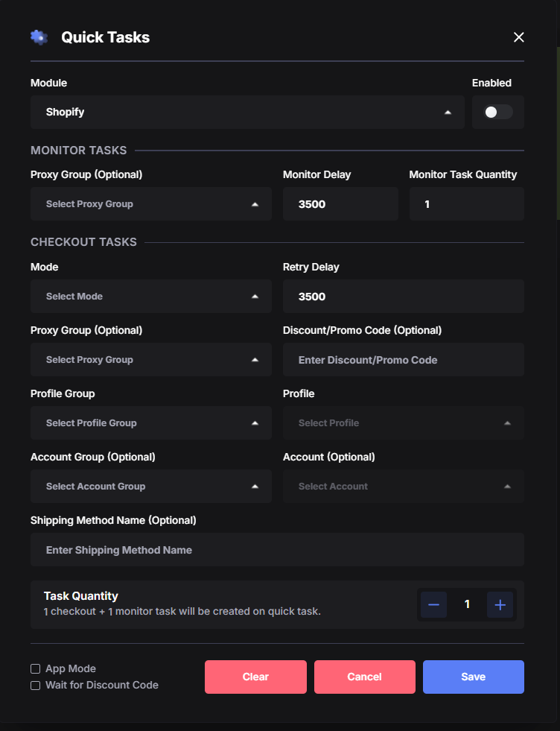The image size is (560, 731).
Task: Click the Quick Tasks gear icon
Action: pos(39,37)
